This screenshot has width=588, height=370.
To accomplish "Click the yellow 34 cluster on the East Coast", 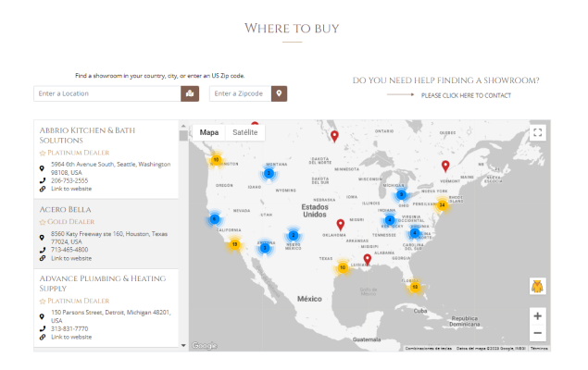I will click(442, 205).
